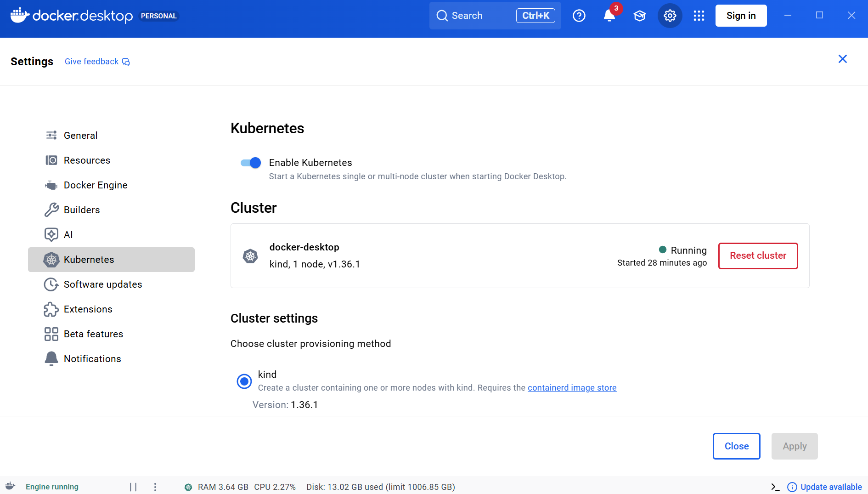Click the Disk 13.02 GB used text

pyautogui.click(x=381, y=487)
